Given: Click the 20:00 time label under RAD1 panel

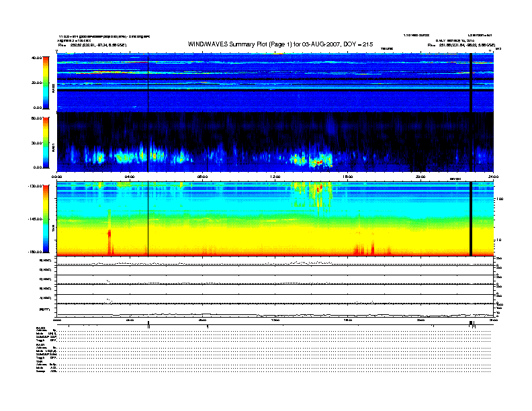Looking at the screenshot, I should click(420, 177).
